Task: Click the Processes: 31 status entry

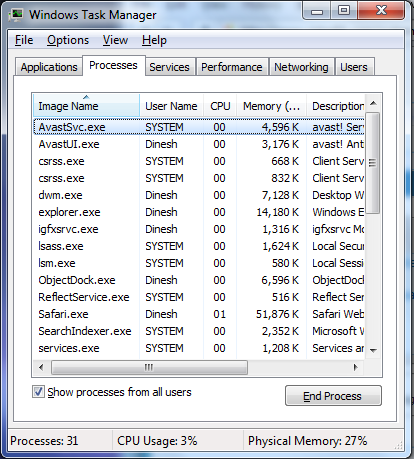Action: coord(44,441)
